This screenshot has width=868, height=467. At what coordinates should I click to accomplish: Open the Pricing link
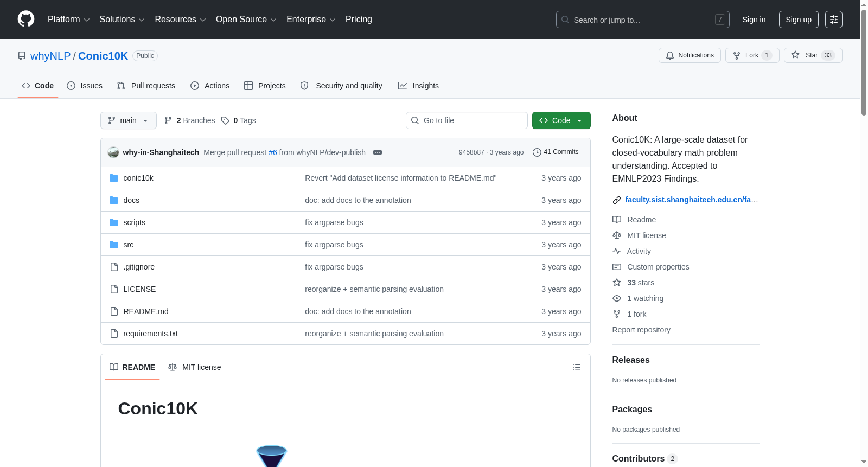(359, 20)
